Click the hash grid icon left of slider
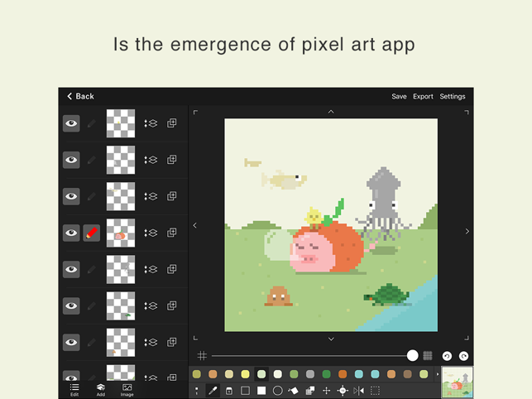The height and width of the screenshot is (399, 532). pos(202,355)
